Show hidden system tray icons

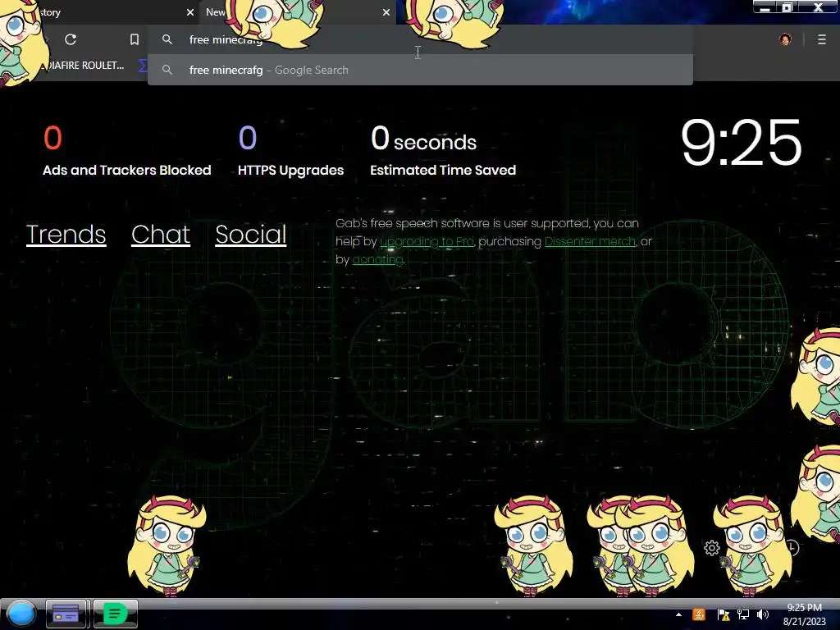[678, 614]
